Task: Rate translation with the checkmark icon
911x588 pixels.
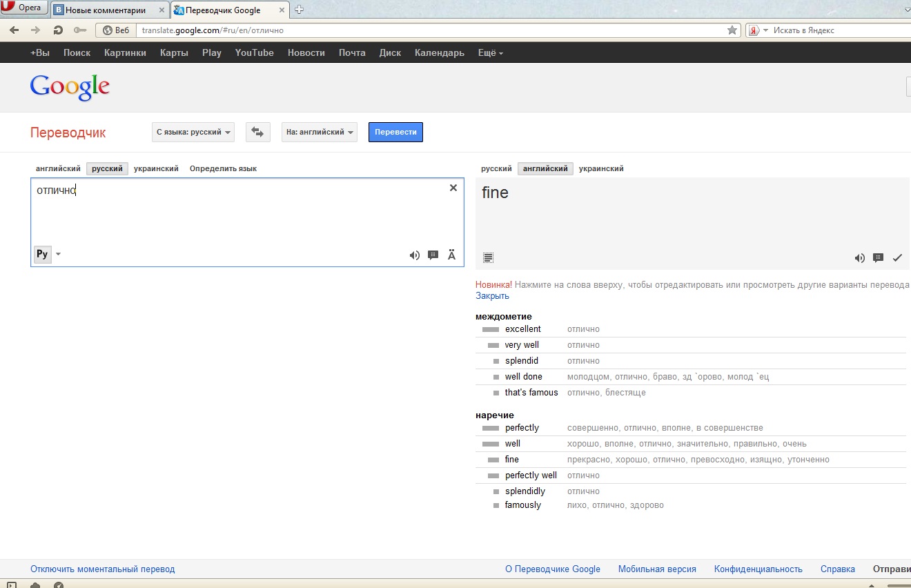Action: tap(897, 258)
